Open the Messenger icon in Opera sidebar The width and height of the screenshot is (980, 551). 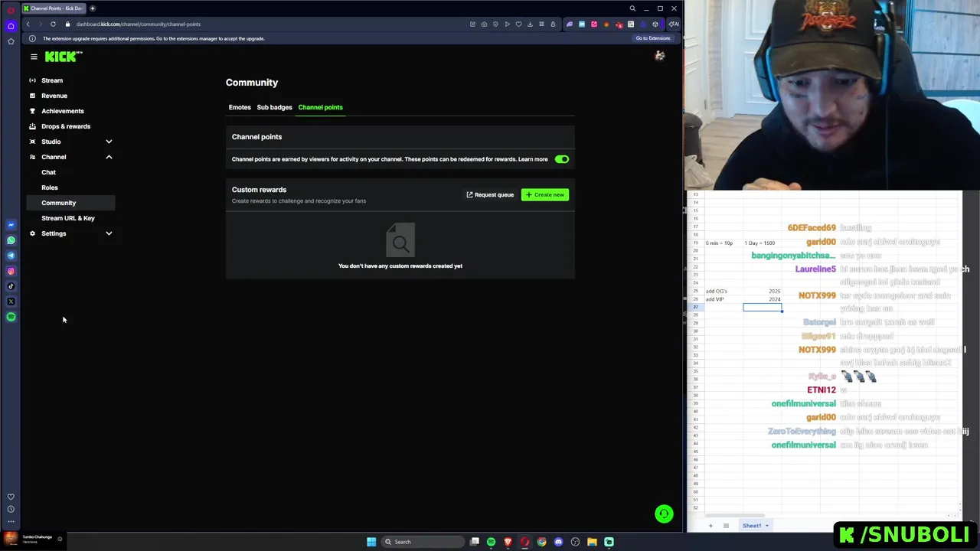click(11, 225)
